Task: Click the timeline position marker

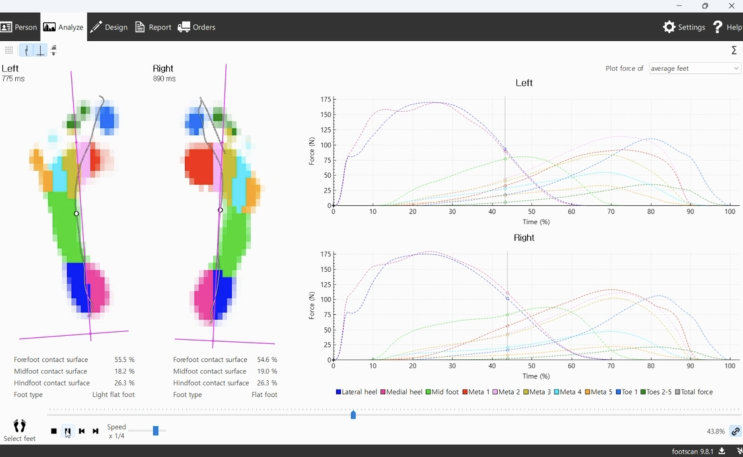Action: [x=353, y=415]
